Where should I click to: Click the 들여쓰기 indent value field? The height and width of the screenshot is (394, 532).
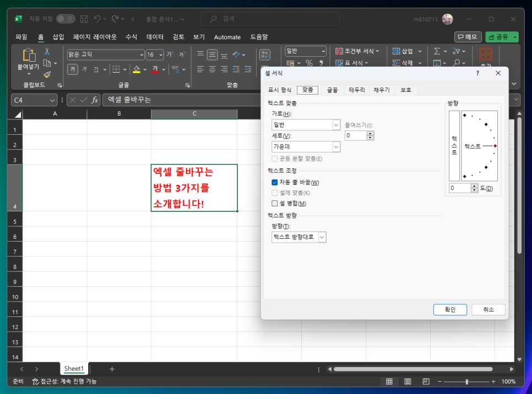tap(356, 135)
